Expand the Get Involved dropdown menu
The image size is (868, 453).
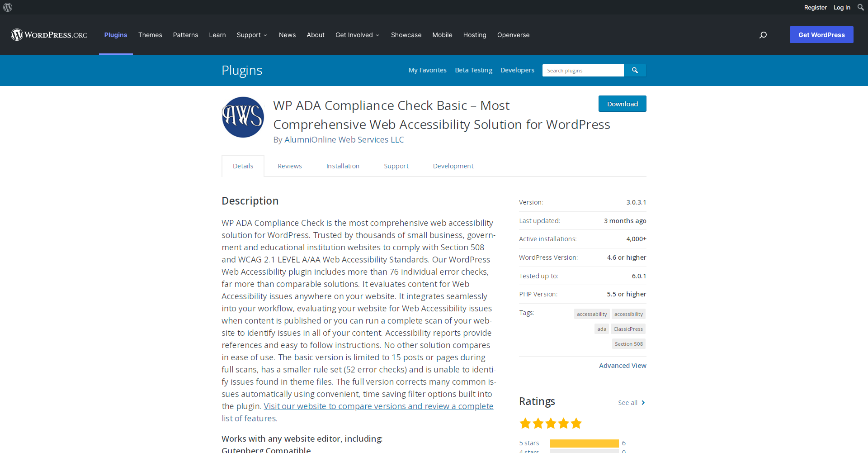coord(357,35)
